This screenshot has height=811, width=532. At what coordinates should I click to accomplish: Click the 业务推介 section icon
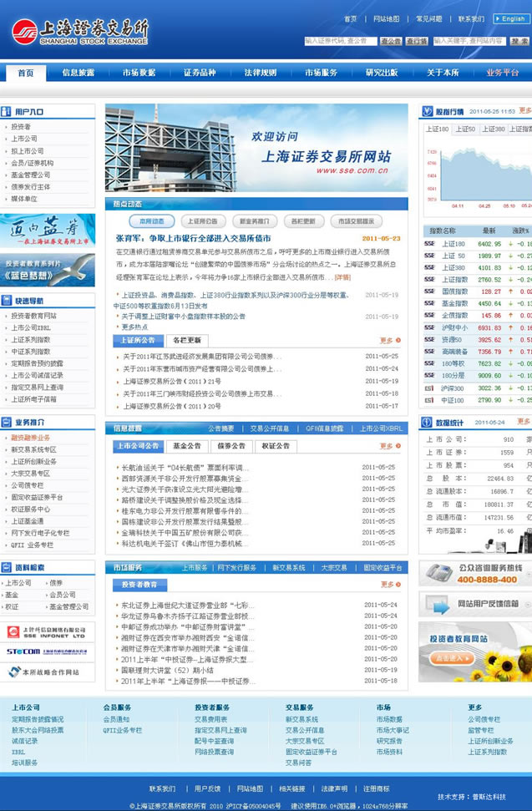click(x=6, y=422)
